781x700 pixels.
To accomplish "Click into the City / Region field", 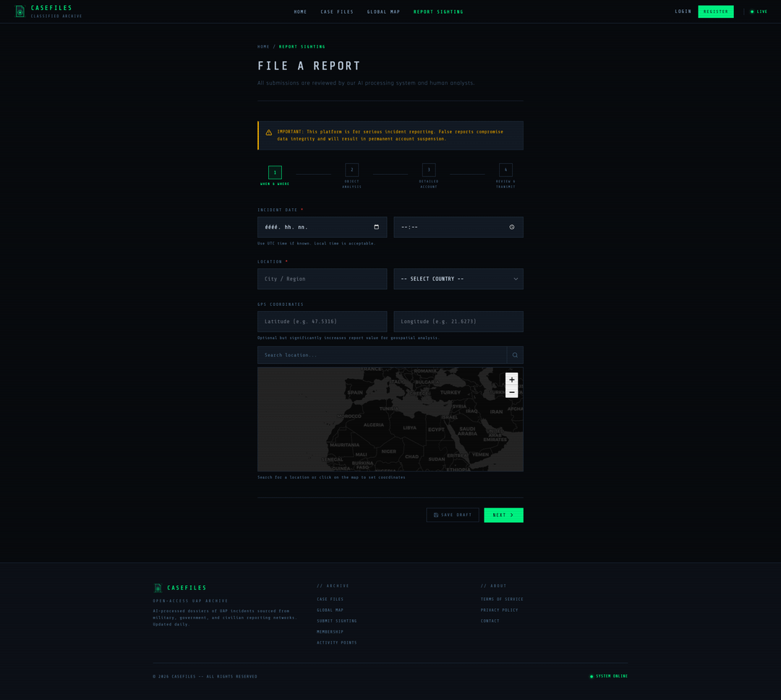I will 322,279.
